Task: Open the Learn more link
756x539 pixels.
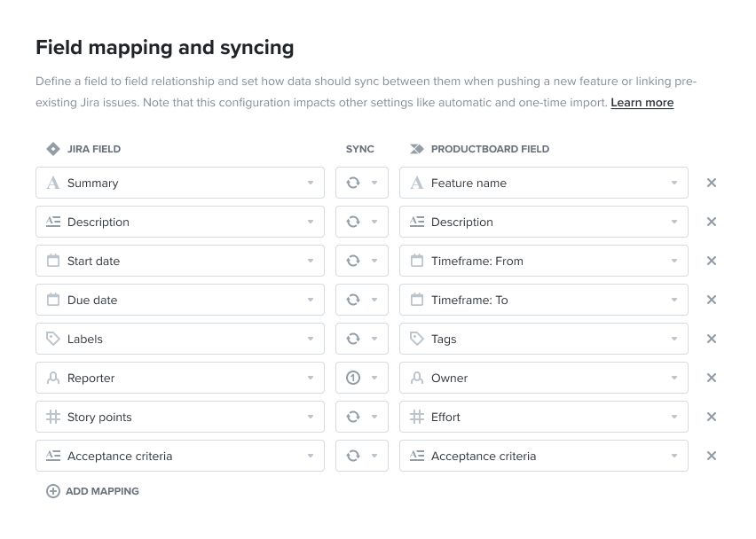Action: (642, 103)
